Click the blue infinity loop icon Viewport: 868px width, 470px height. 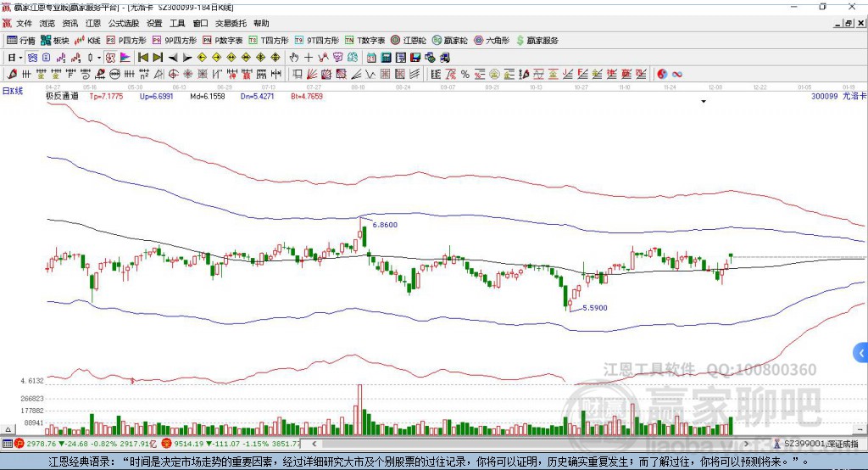tap(676, 75)
